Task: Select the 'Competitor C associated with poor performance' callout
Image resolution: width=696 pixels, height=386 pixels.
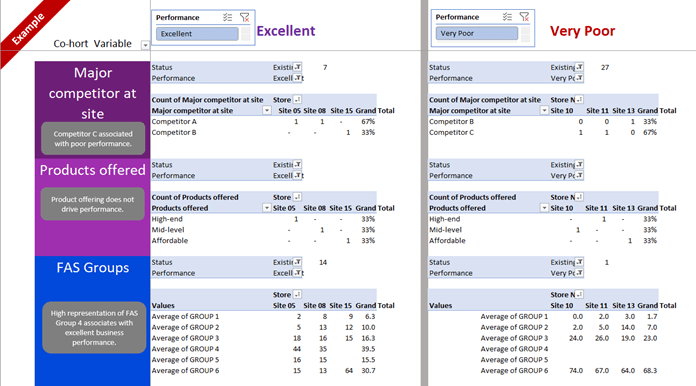Action: click(x=93, y=138)
